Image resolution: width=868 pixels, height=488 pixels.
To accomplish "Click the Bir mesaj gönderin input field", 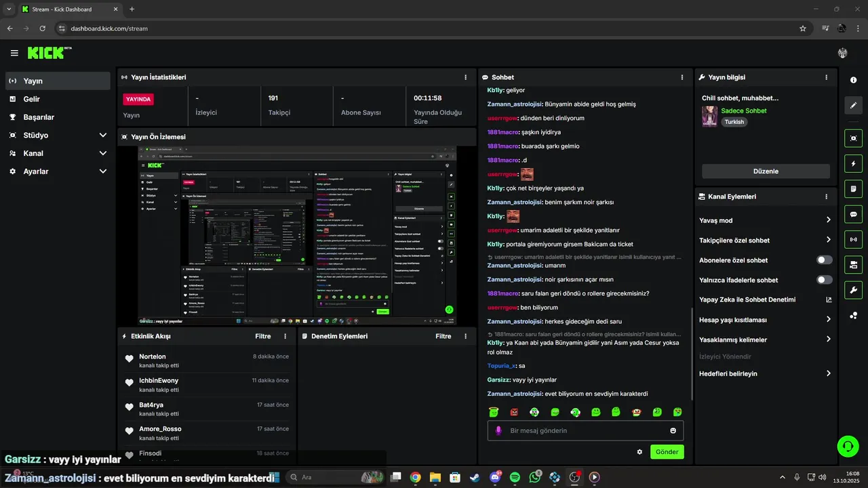I will (x=585, y=430).
